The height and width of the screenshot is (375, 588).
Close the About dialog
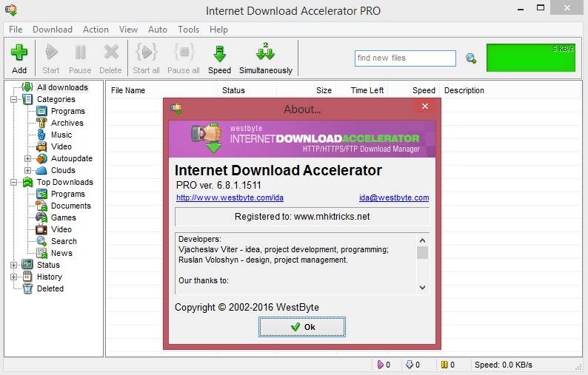[x=425, y=107]
